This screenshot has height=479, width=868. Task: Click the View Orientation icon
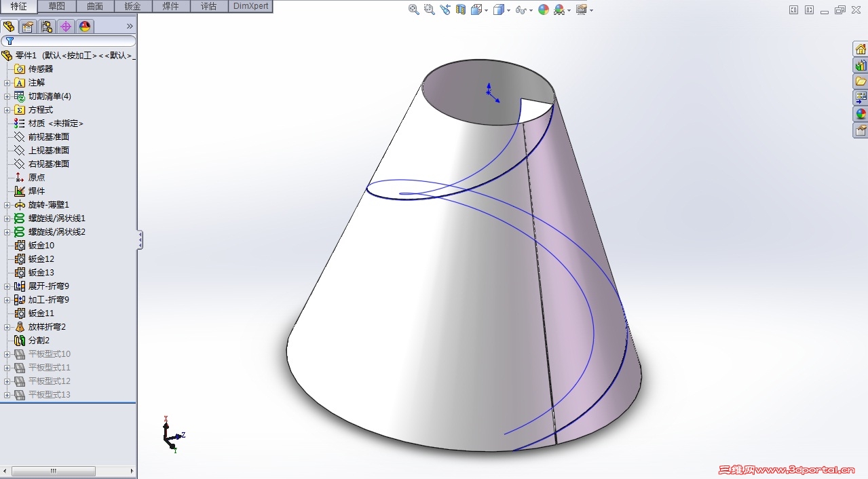[x=476, y=9]
